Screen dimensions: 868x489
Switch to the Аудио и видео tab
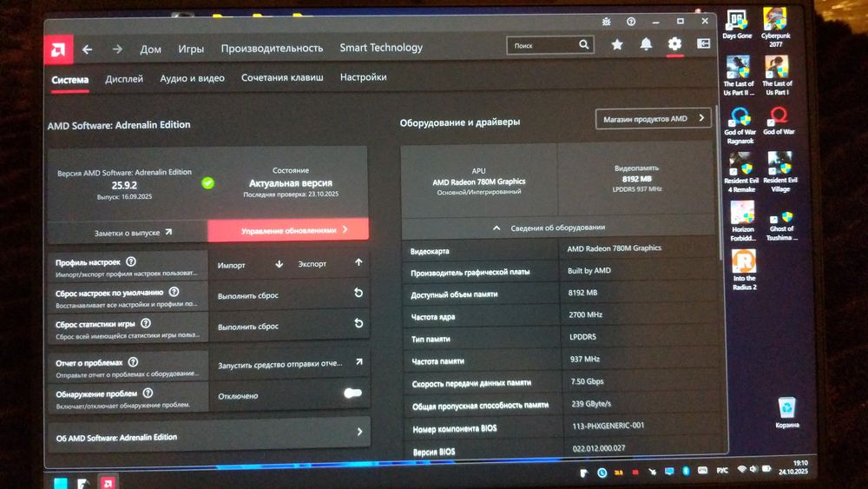click(x=192, y=78)
